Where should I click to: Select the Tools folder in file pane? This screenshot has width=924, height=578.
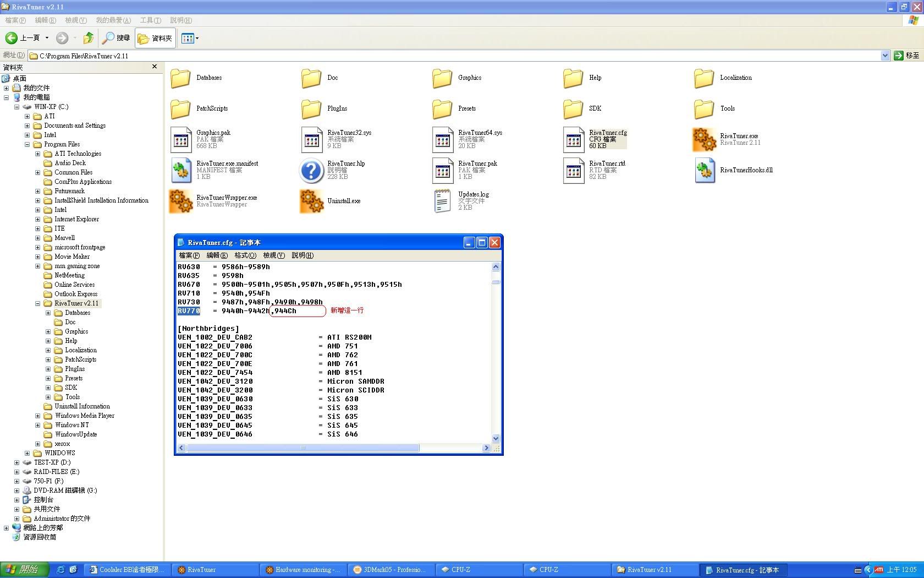click(704, 109)
